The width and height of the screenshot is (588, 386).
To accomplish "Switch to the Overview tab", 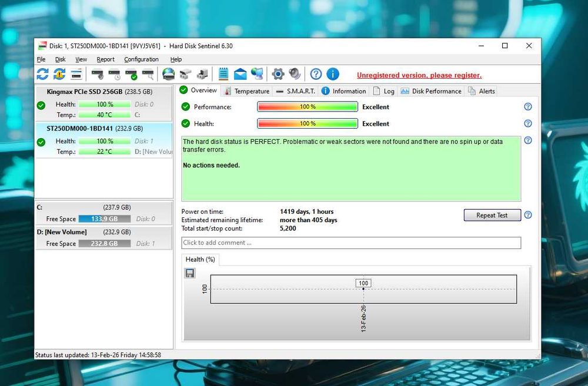I will [x=198, y=90].
